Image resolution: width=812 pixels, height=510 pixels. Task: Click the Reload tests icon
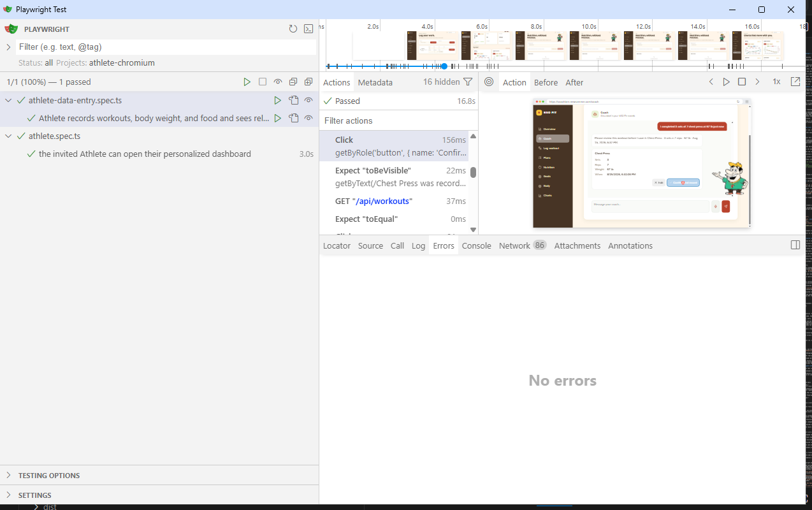click(x=293, y=29)
